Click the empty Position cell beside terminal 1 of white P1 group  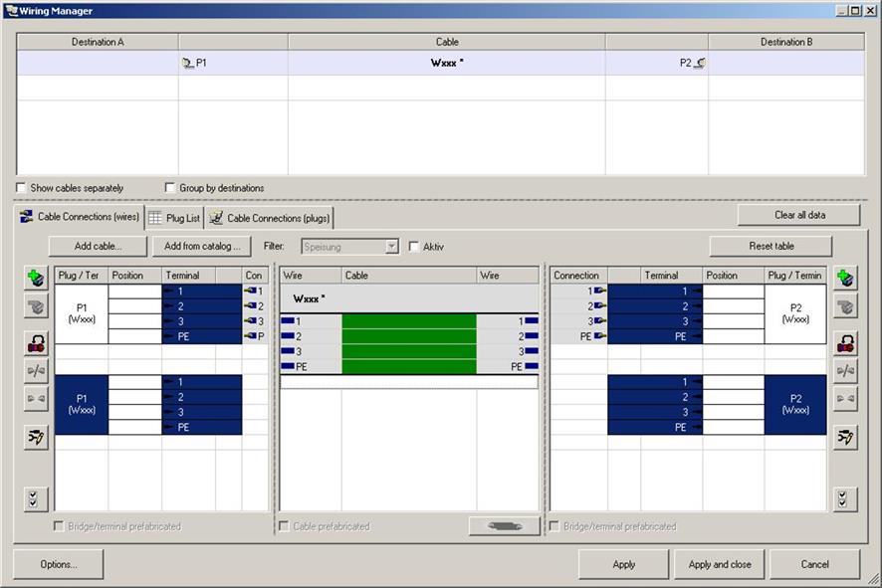coord(135,292)
